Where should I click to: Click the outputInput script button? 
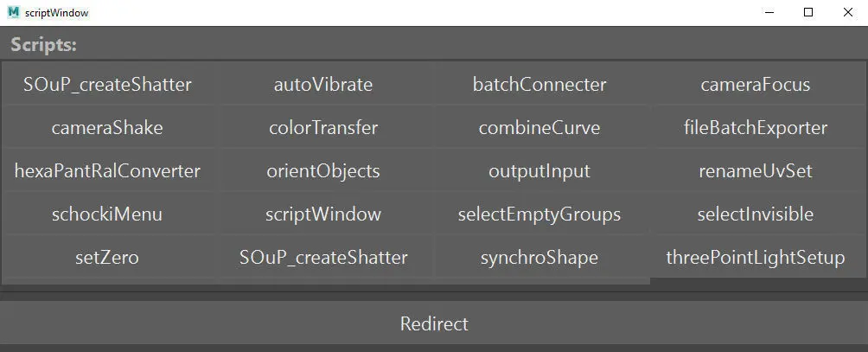pos(539,171)
